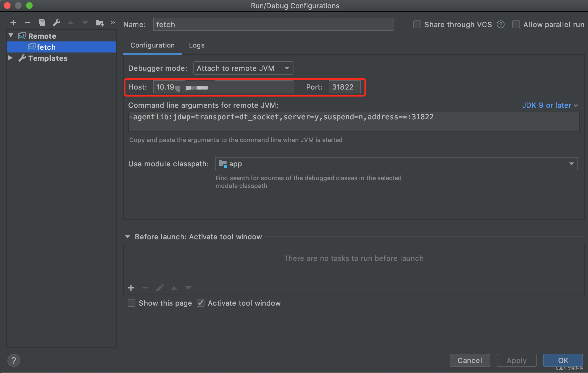
Task: Add a before launch task
Action: tap(131, 288)
